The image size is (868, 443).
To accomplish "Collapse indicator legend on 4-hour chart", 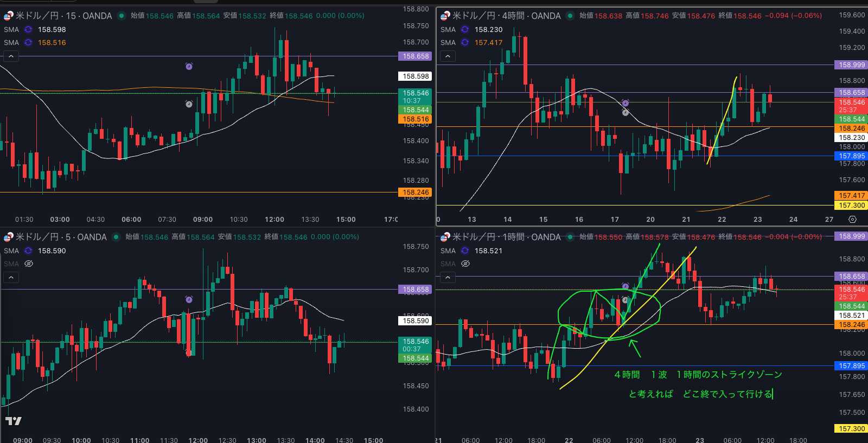I will click(448, 56).
